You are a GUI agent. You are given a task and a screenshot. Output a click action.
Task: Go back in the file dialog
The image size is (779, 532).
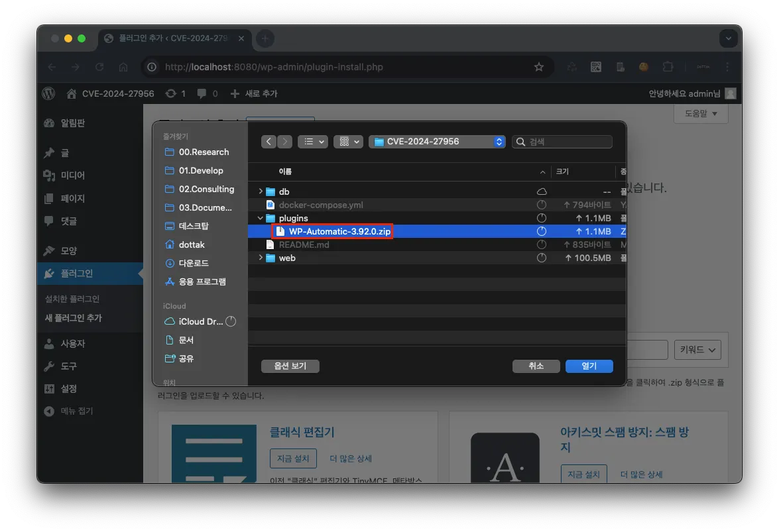click(269, 141)
